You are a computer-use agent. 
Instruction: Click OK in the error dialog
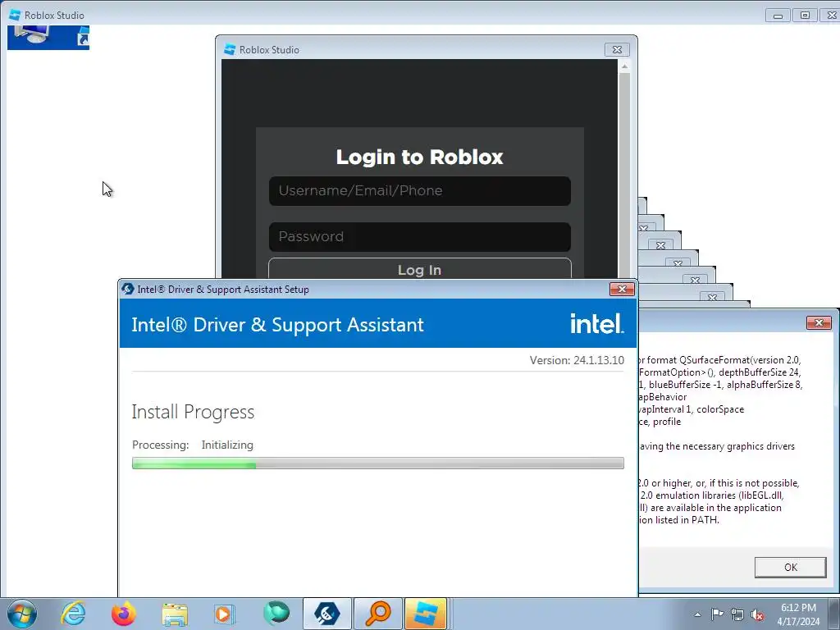pos(790,568)
